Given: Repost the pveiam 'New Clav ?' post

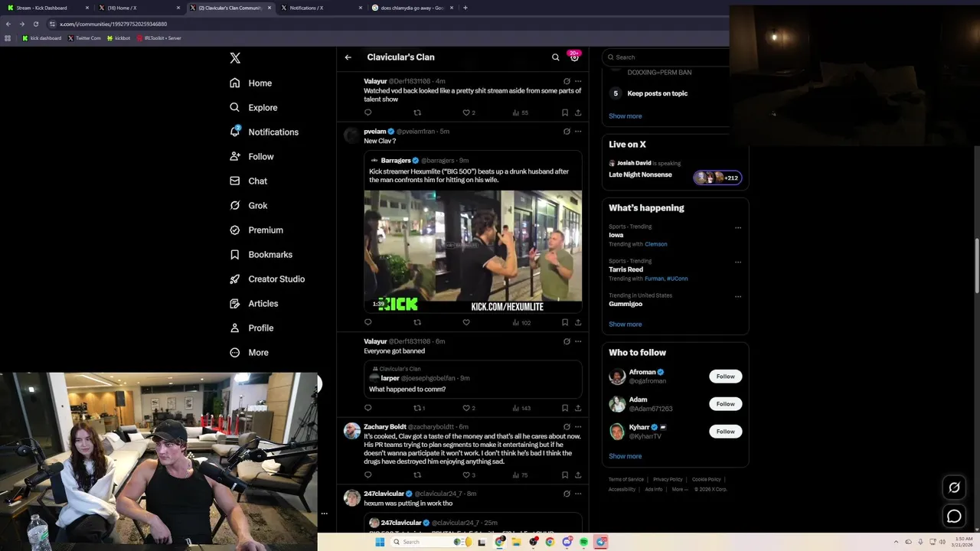Looking at the screenshot, I should click(417, 322).
